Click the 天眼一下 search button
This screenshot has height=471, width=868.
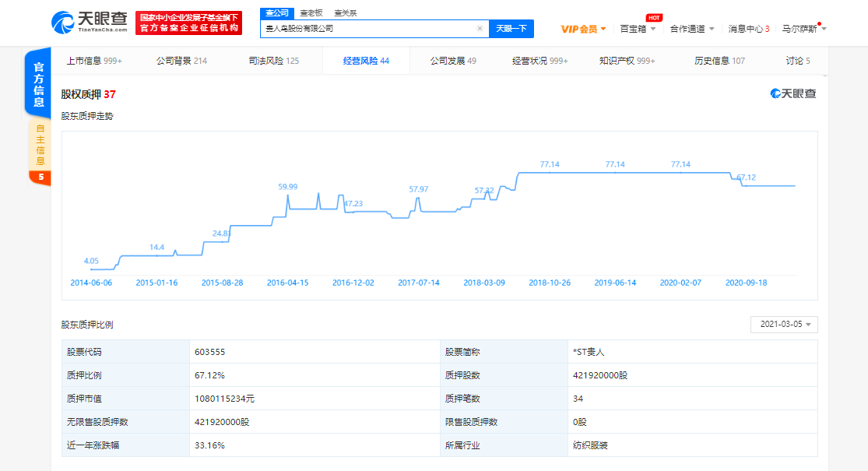[x=511, y=29]
